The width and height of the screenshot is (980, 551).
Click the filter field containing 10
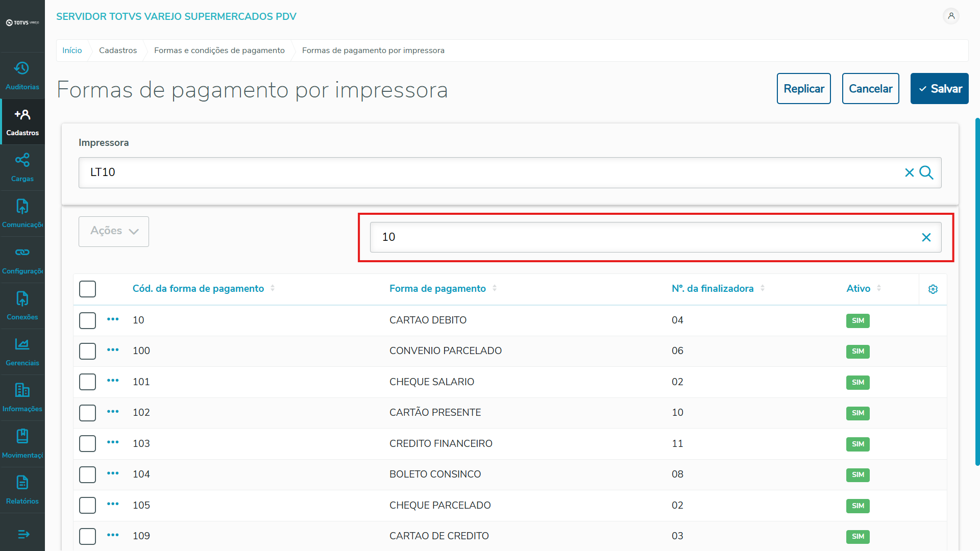coord(643,237)
